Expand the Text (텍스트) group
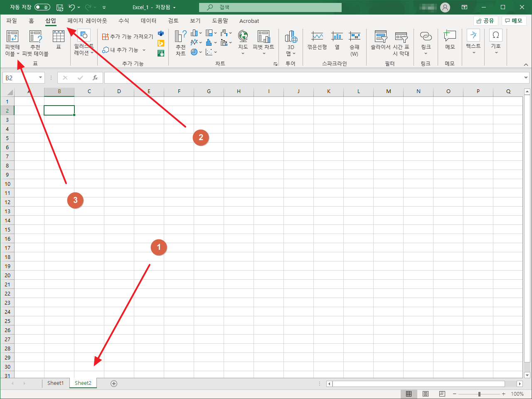 (x=473, y=42)
